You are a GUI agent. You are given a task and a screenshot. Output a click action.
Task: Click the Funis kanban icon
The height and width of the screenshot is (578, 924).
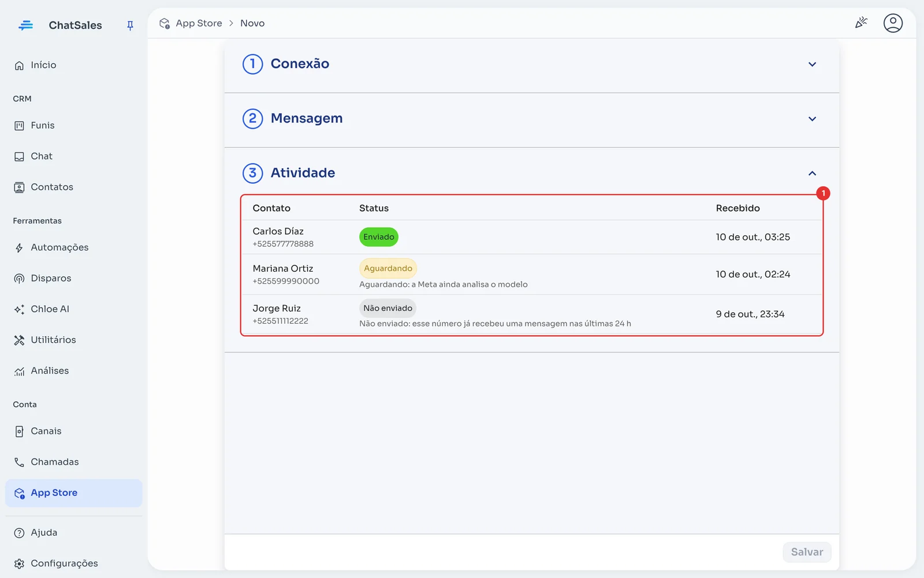[x=19, y=125]
